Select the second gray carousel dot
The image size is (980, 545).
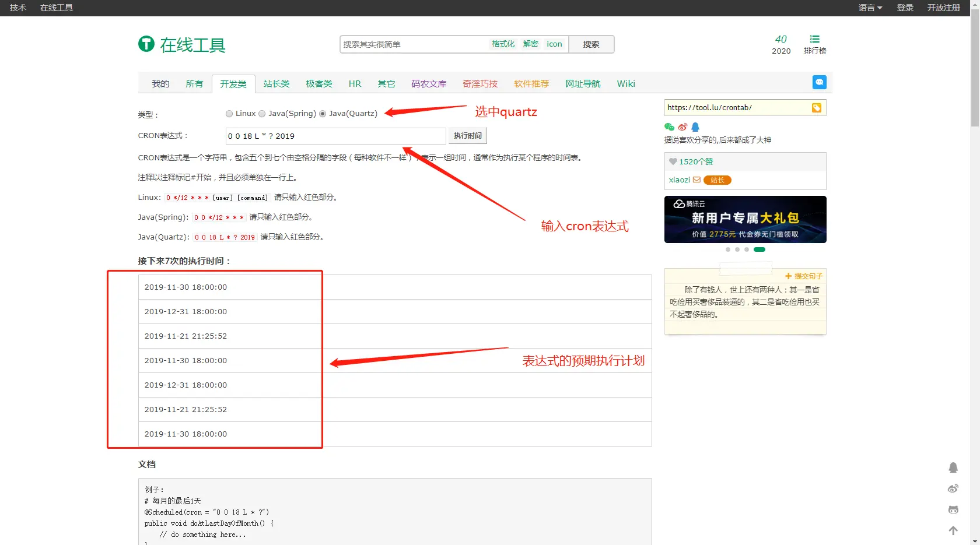point(737,249)
